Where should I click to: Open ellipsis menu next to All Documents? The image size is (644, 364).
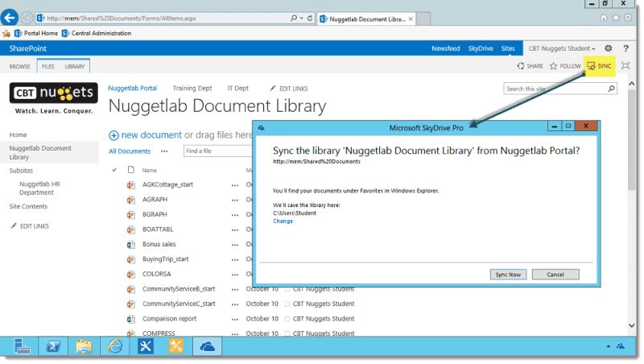(164, 151)
